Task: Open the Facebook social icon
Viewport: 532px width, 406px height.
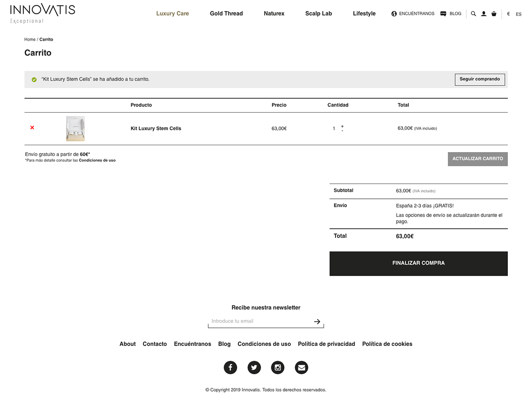Action: pos(231,367)
